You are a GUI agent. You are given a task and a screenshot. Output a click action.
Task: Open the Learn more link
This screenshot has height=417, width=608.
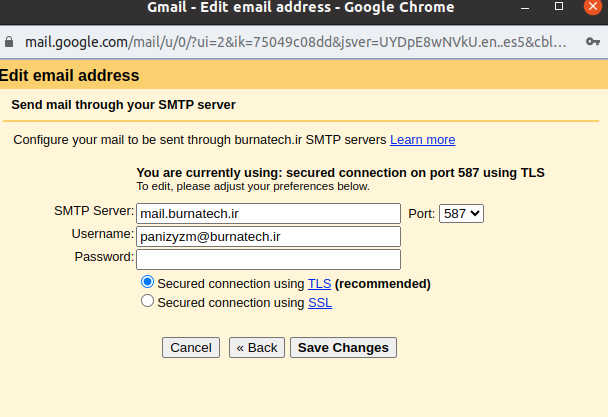click(422, 140)
